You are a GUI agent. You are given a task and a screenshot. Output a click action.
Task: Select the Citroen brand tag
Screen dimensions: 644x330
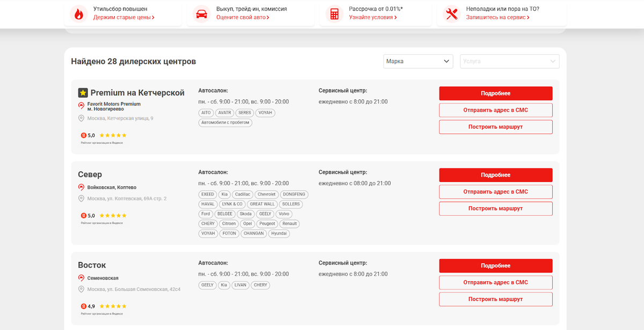tap(229, 223)
